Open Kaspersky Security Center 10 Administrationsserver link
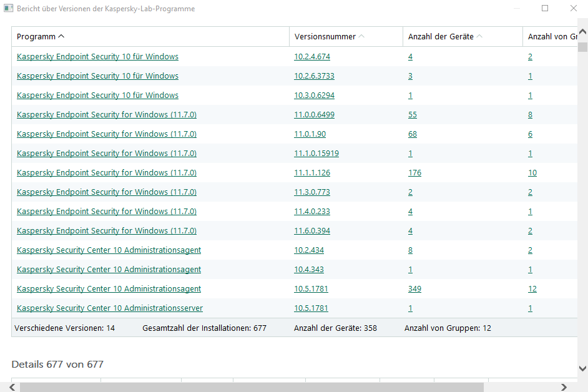The width and height of the screenshot is (588, 392). [x=110, y=308]
